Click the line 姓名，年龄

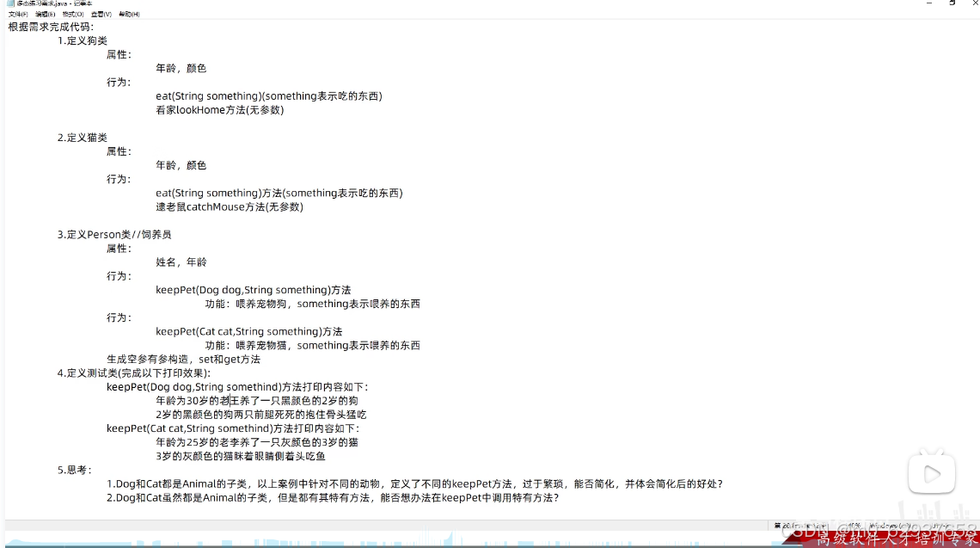pos(181,262)
